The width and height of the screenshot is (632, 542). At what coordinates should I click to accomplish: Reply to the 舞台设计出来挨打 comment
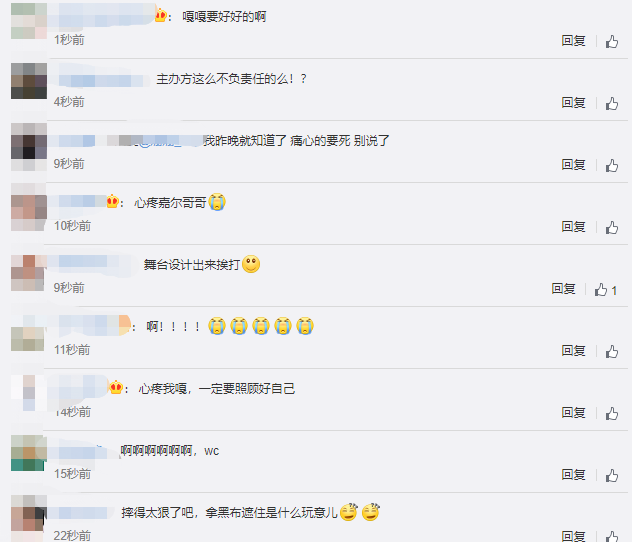[x=563, y=289]
